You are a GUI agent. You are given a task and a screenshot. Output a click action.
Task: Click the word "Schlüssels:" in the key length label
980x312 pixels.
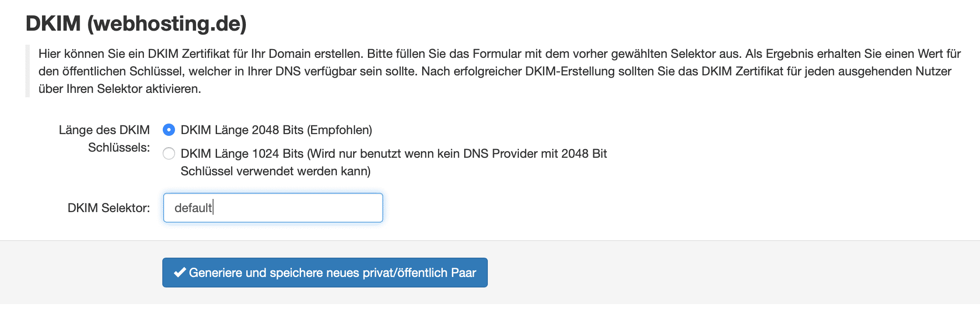119,148
